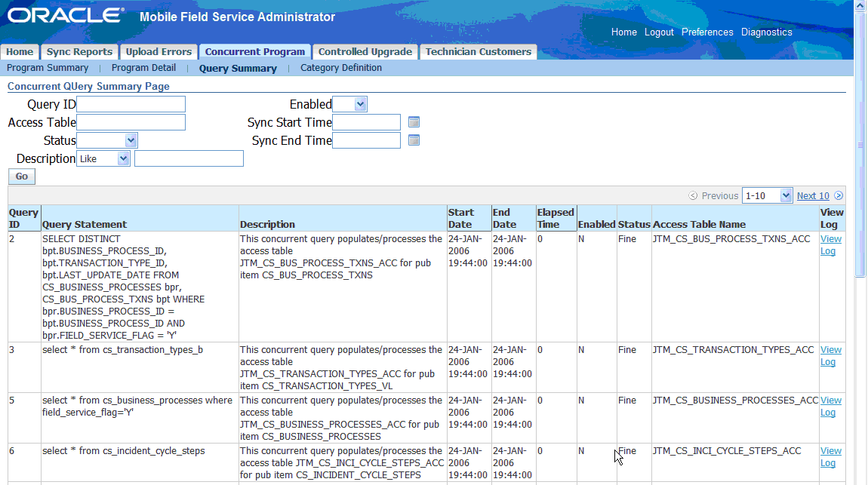Click the Oracle logo
The width and height of the screenshot is (868, 485).
coord(66,16)
